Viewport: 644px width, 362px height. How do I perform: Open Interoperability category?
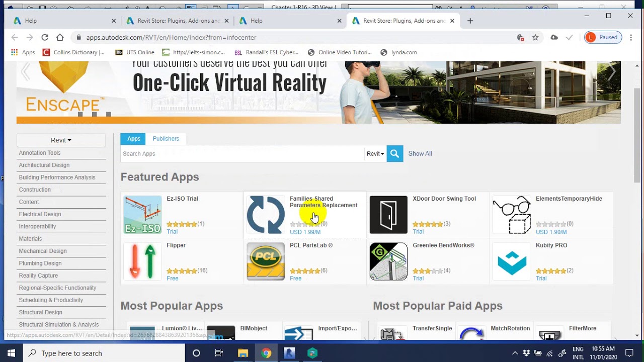(37, 226)
